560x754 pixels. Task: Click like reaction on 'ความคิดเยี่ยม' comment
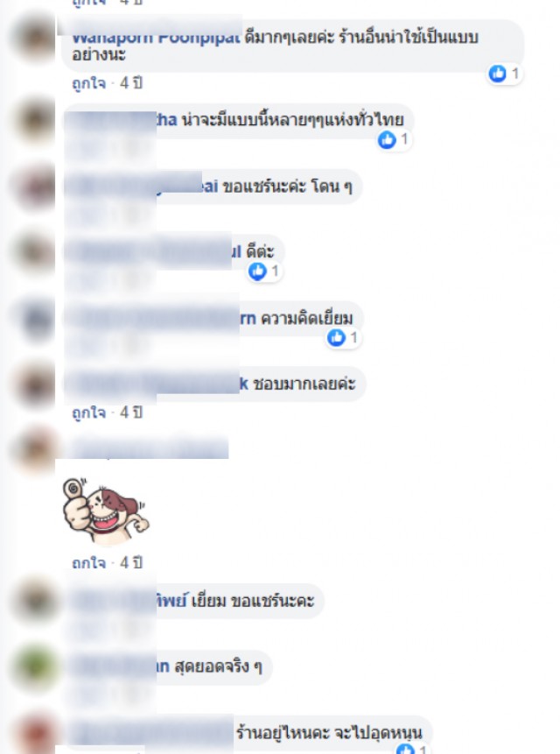click(336, 337)
